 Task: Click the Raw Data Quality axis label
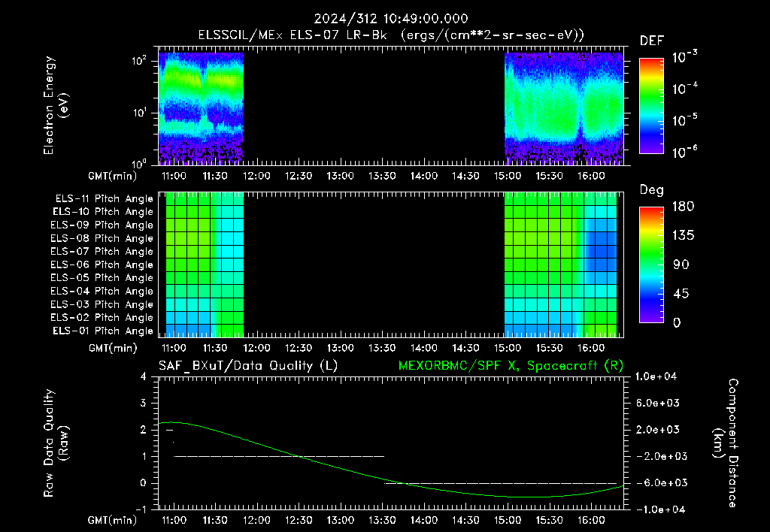(x=56, y=443)
